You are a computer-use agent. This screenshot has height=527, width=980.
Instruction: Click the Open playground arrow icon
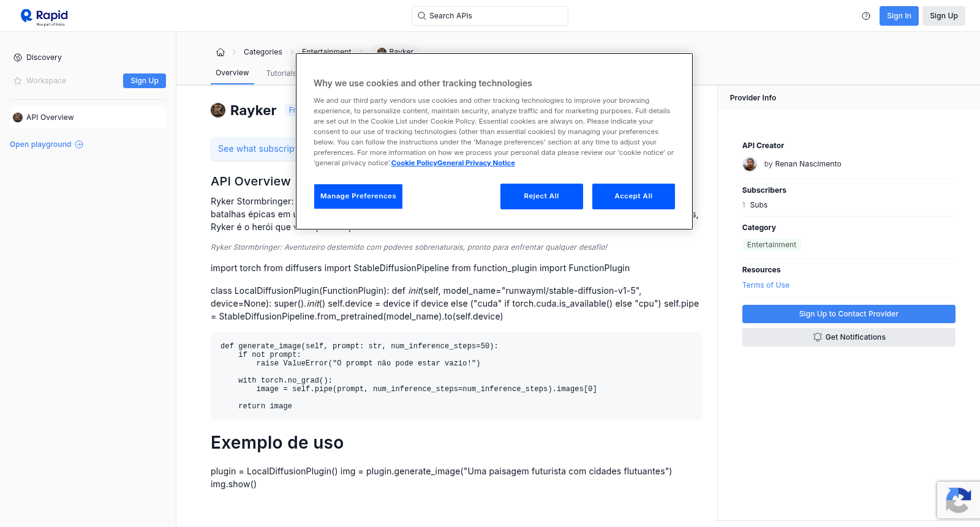[x=79, y=144]
